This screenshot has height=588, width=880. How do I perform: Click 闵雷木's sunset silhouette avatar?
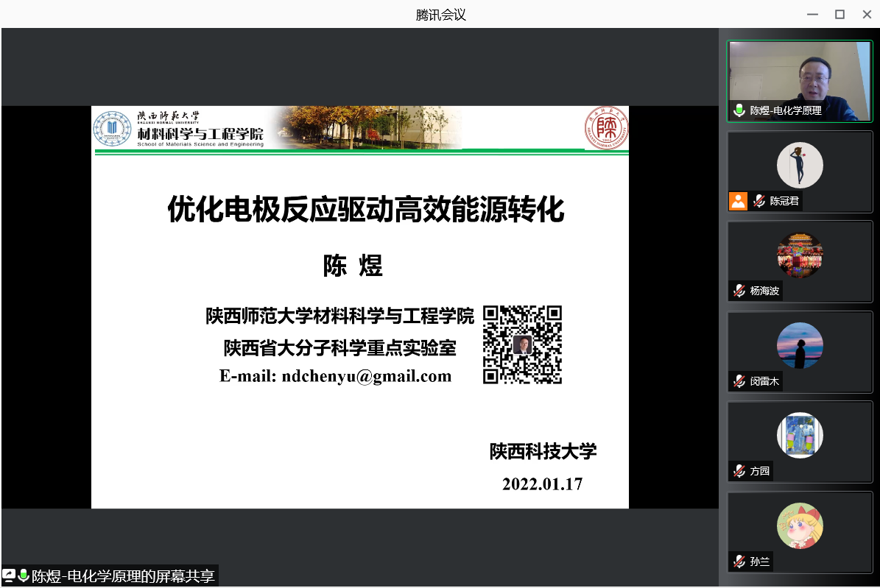(x=800, y=345)
